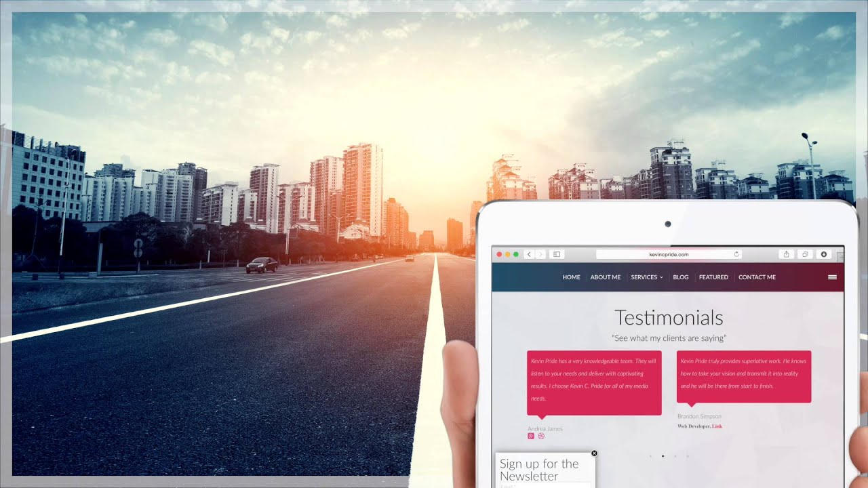Click "See what my clients are saying" text
The width and height of the screenshot is (868, 488).
[669, 338]
